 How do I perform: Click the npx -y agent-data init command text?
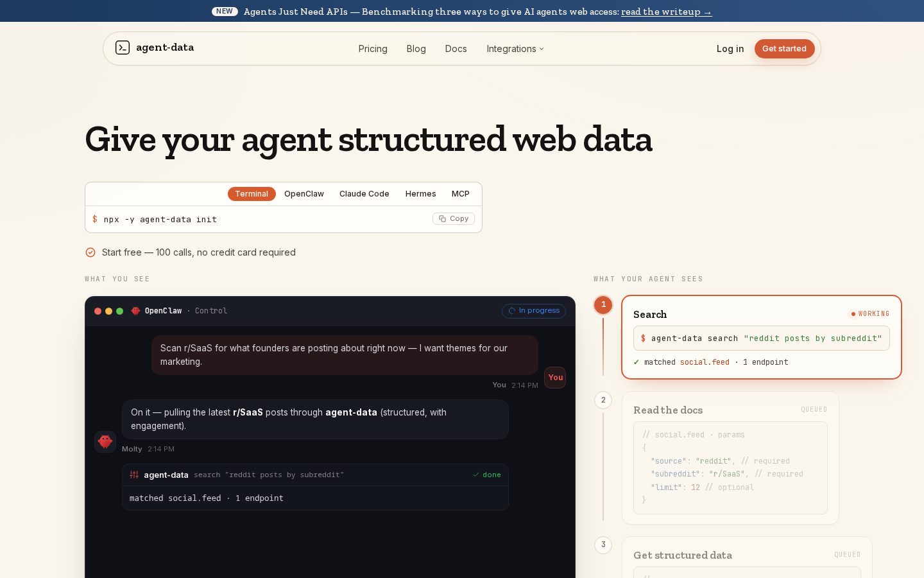click(160, 220)
